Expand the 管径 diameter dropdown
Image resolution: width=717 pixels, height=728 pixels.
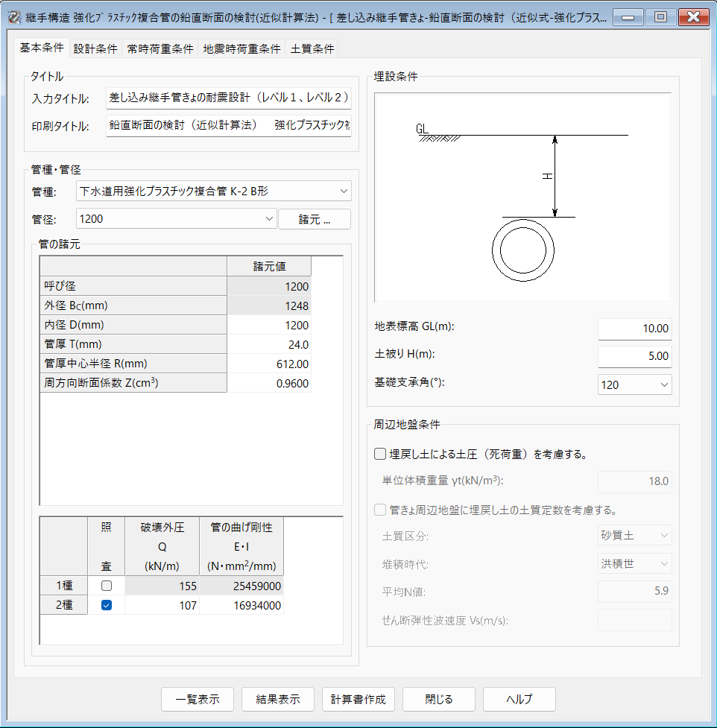coord(177,219)
